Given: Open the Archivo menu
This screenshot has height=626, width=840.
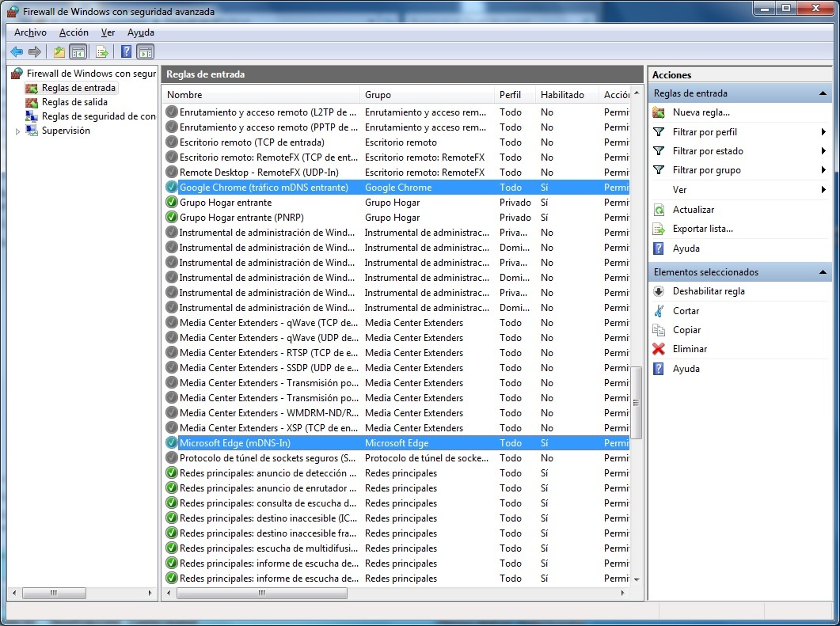Looking at the screenshot, I should 30,32.
